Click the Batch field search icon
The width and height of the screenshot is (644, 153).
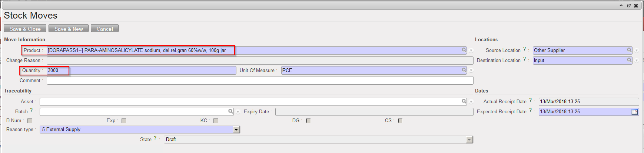[230, 111]
